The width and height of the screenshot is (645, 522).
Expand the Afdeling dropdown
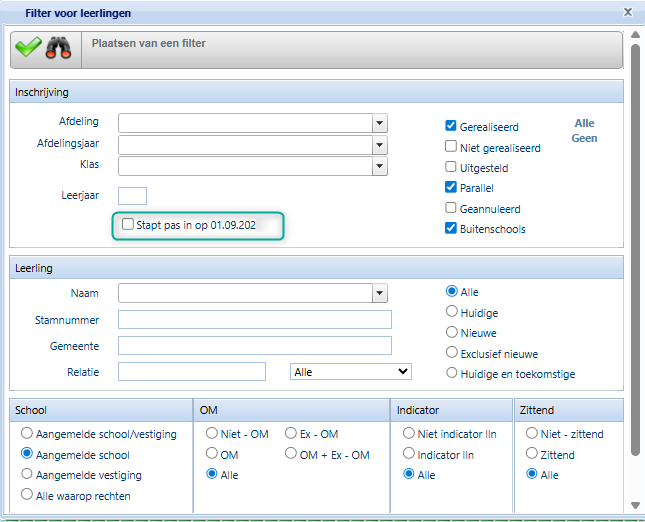(379, 123)
